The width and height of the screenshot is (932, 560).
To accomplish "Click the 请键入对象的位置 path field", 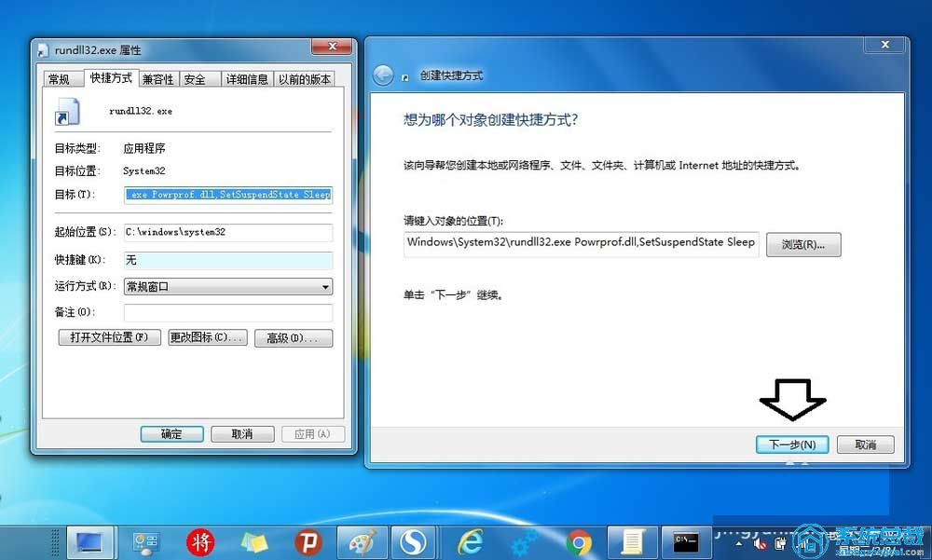I will pyautogui.click(x=581, y=244).
